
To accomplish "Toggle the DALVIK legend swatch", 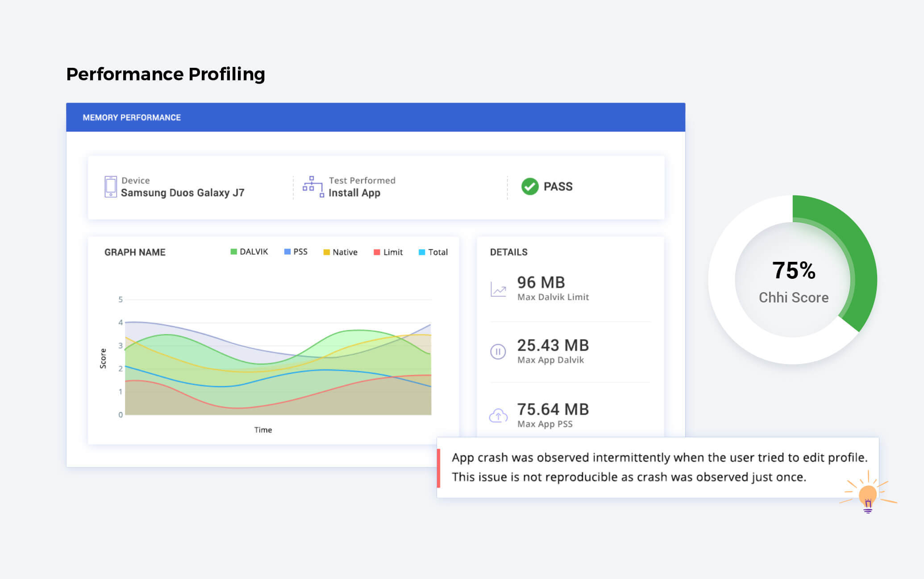I will [233, 252].
